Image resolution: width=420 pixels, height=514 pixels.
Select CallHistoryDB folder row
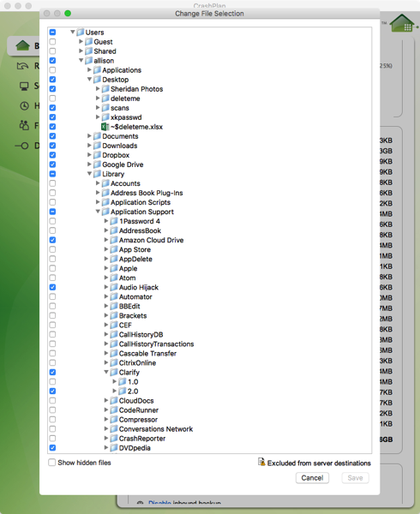coord(210,334)
